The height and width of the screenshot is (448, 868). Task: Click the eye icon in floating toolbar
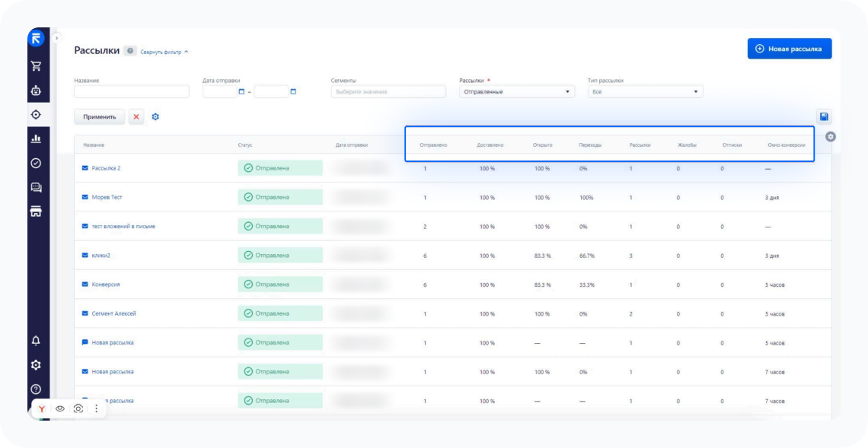tap(60, 408)
